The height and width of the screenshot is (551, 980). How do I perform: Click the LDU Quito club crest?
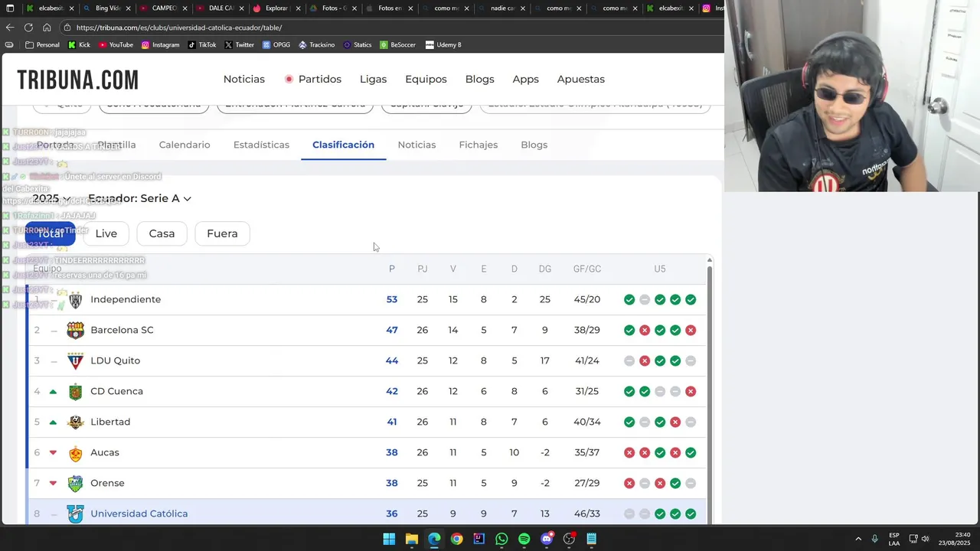[75, 361]
